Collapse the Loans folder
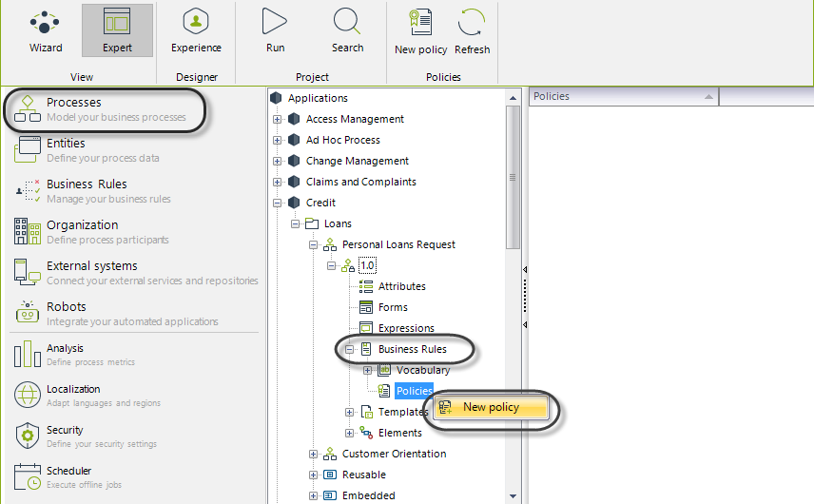814x504 pixels. point(295,223)
